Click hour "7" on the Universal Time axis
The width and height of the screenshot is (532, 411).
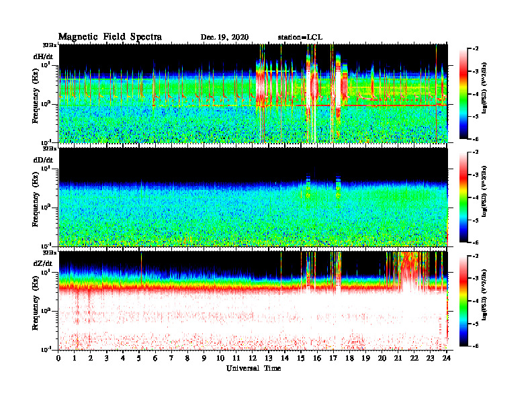pyautogui.click(x=172, y=358)
